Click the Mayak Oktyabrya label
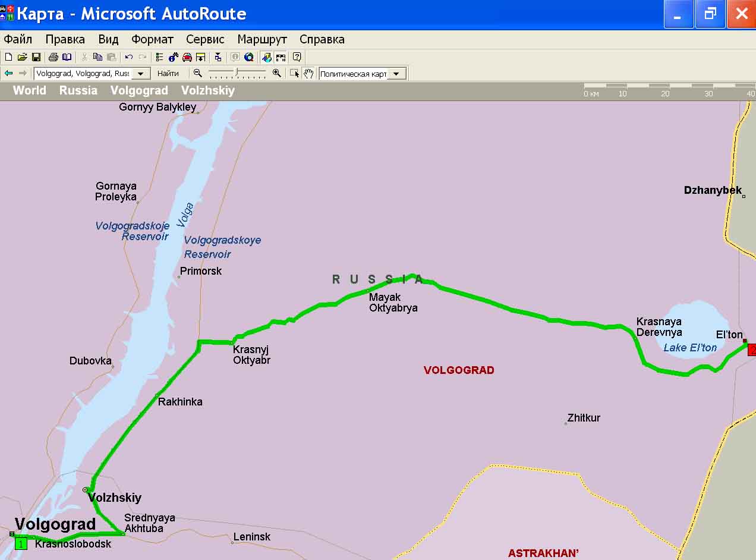Image resolution: width=756 pixels, height=560 pixels. click(x=393, y=303)
